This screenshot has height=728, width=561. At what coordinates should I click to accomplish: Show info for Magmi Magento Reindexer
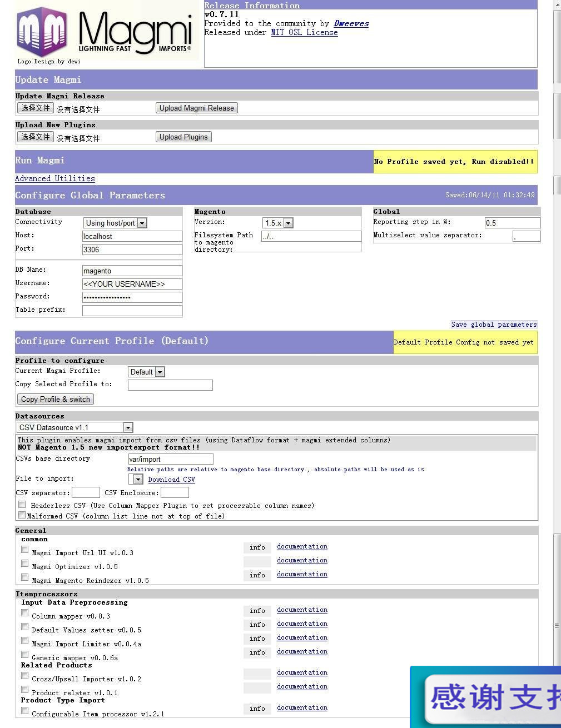[x=257, y=575]
